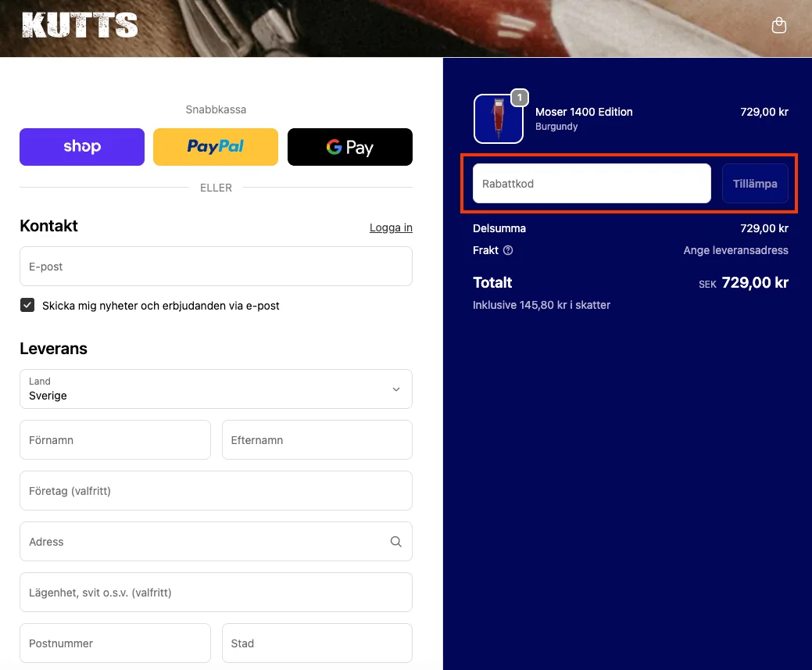The width and height of the screenshot is (812, 670).
Task: Click the Företag (valfritt) field
Action: click(x=216, y=491)
